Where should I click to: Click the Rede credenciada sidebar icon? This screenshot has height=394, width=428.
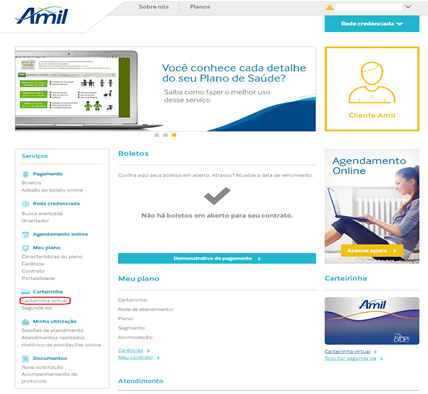point(25,204)
